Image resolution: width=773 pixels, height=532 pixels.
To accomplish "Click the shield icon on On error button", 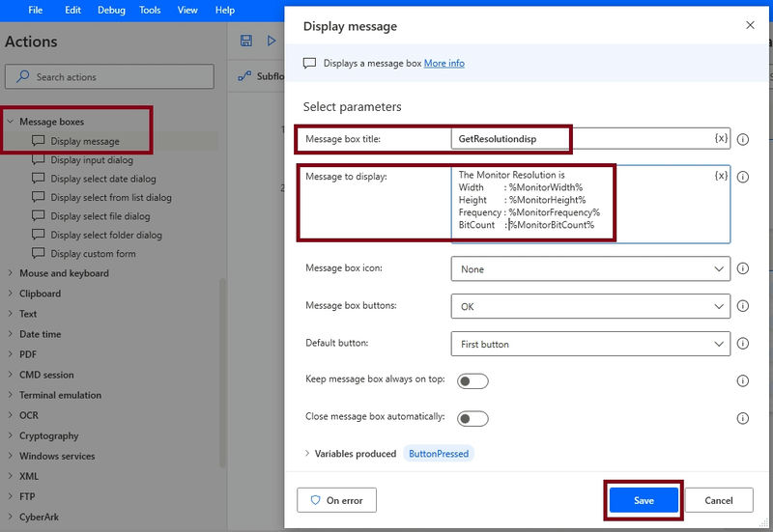I will 316,500.
